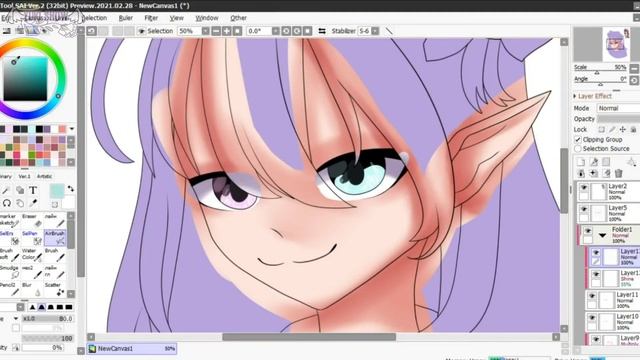Open the rotation angle 0.0° dropdown arrow

(276, 31)
